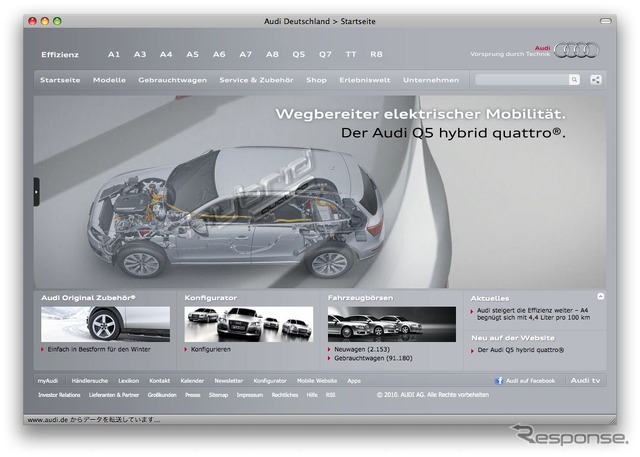The width and height of the screenshot is (640, 457).
Task: Click the Fahrzeugbörsen cars thumbnail
Action: tap(392, 324)
